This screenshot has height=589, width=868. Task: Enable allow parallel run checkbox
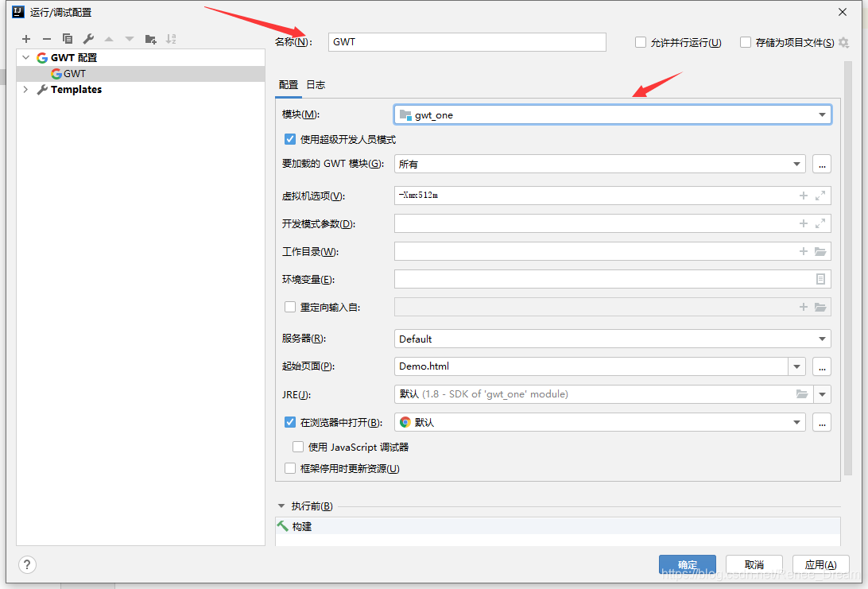(x=641, y=43)
